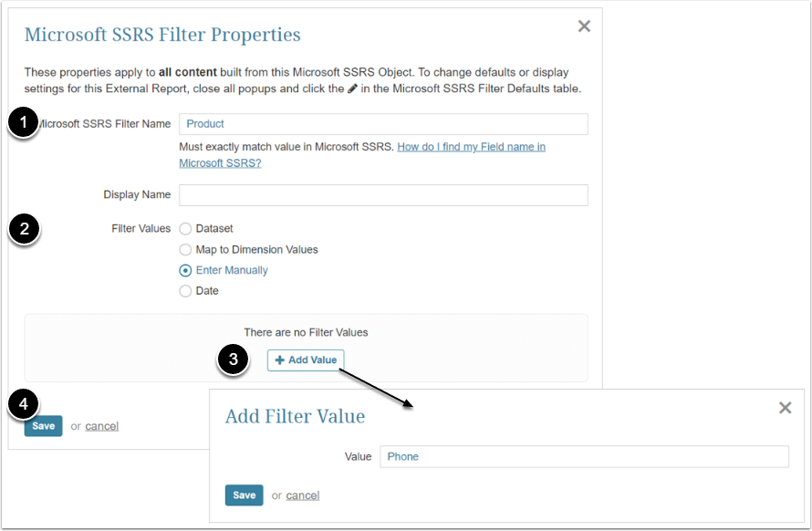
Task: Click the Value field containing Phone
Action: point(584,457)
